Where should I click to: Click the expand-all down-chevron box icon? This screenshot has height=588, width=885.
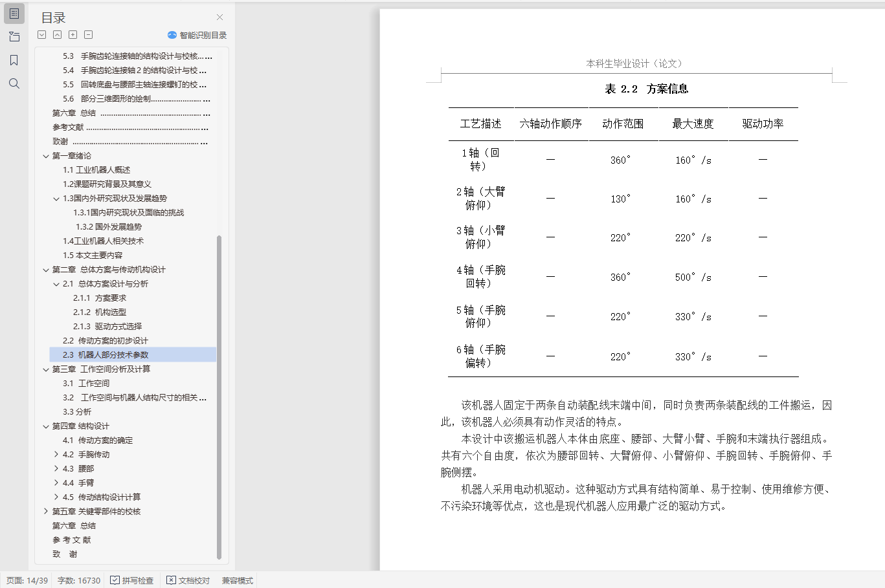pos(42,35)
